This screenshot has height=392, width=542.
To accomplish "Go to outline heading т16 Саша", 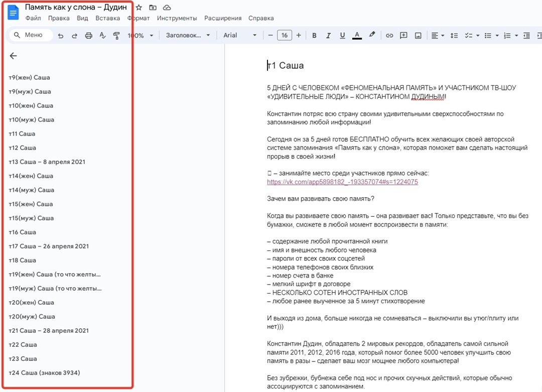I will click(23, 232).
